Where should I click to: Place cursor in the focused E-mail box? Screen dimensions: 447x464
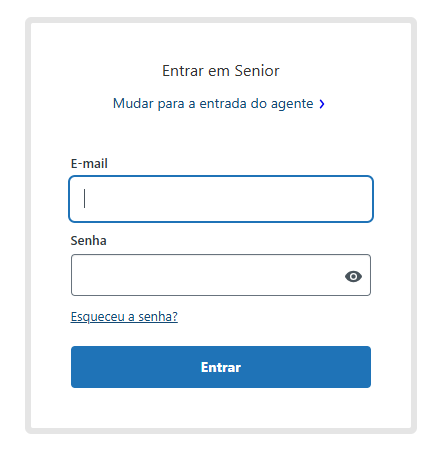(221, 199)
